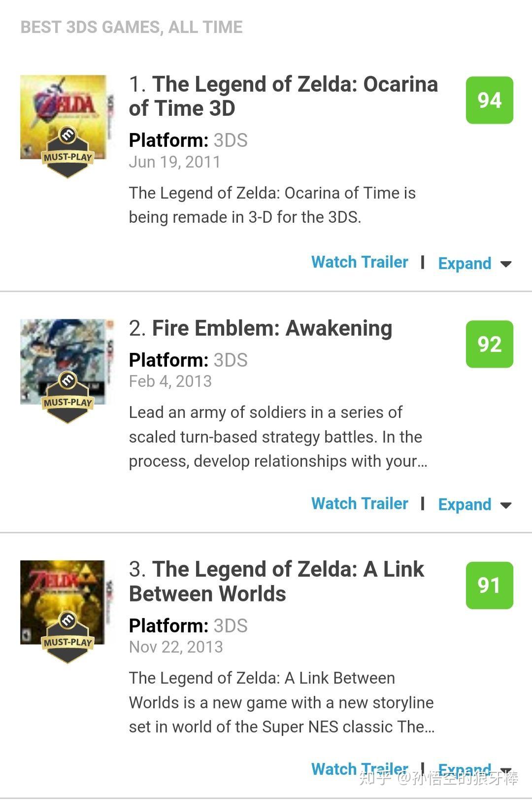Open The Legend of Zelda: Ocarina of Time 3D title
Image resolution: width=532 pixels, height=800 pixels.
click(283, 96)
